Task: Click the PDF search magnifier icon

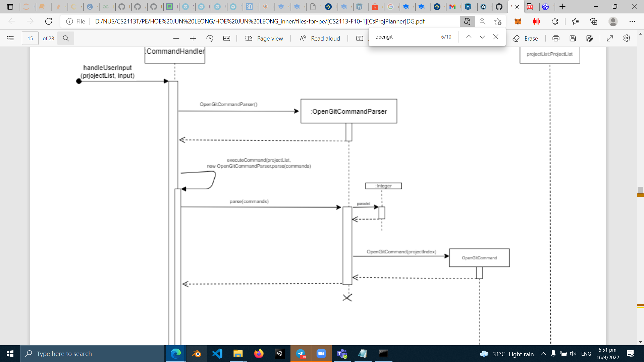Action: coord(66,38)
